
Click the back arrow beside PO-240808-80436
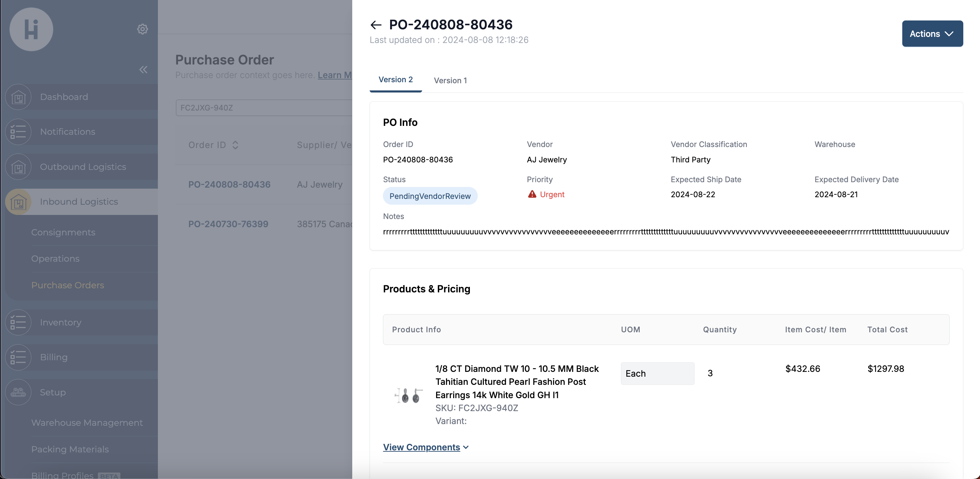(375, 25)
